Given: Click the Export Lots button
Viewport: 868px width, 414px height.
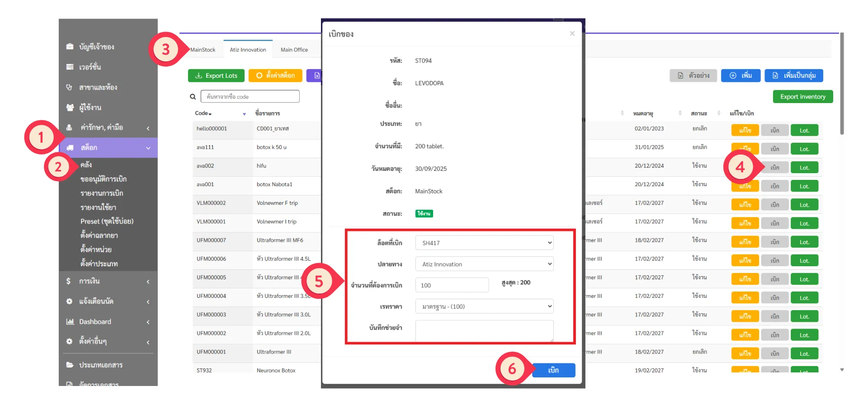Looking at the screenshot, I should pos(216,75).
